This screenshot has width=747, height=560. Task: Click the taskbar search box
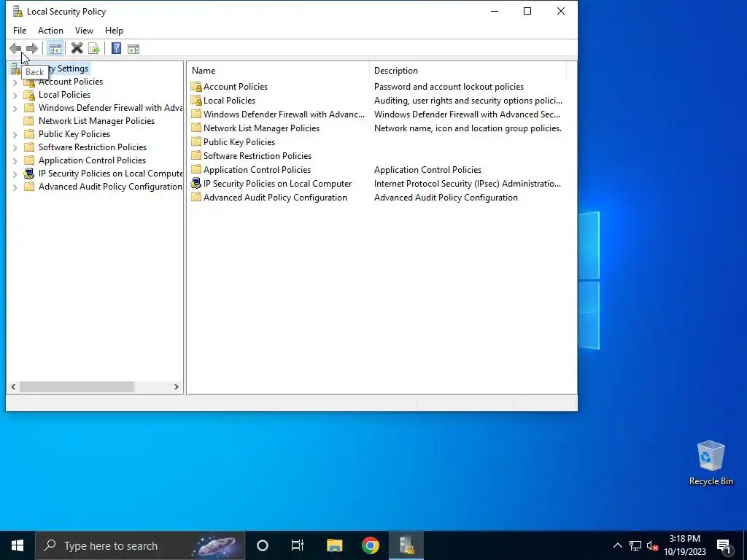(x=140, y=545)
